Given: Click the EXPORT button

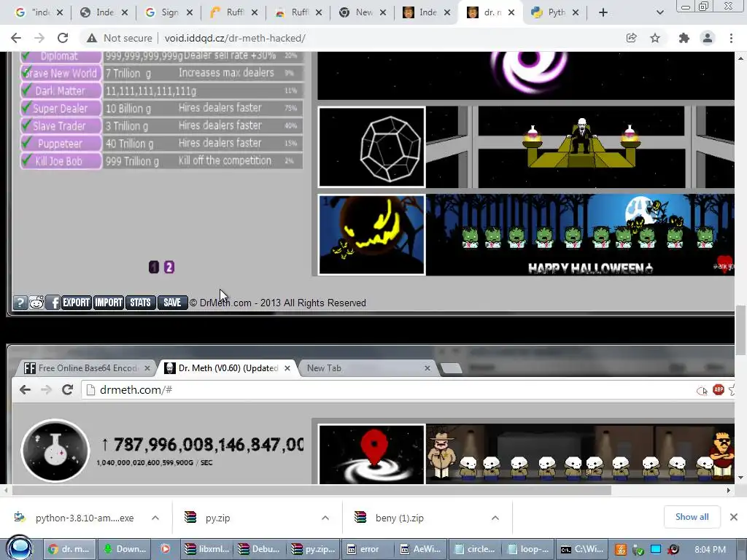Looking at the screenshot, I should click(x=76, y=303).
